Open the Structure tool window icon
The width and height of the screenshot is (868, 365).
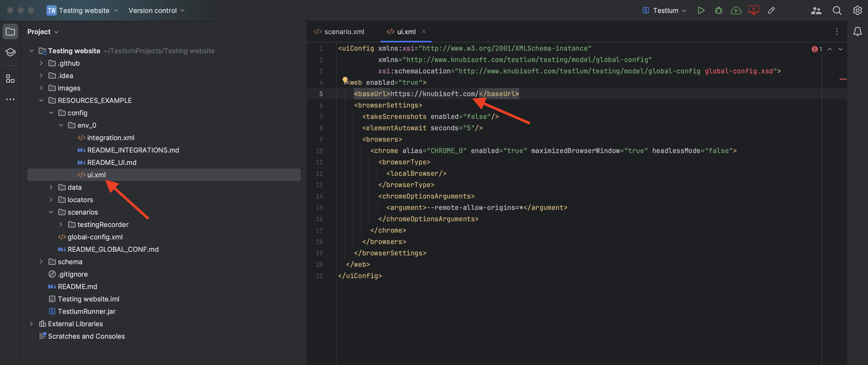click(10, 79)
